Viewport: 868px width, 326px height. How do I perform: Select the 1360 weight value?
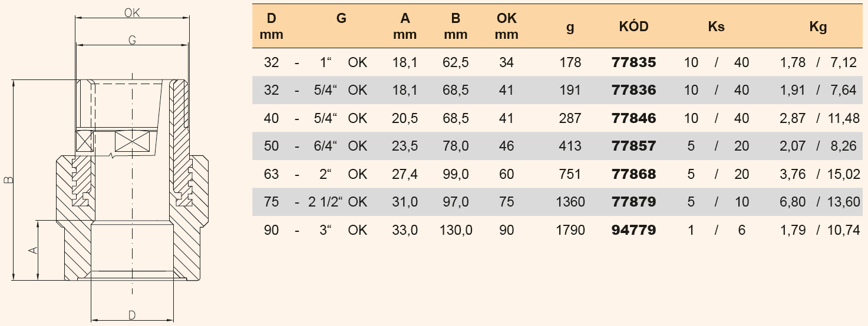click(x=570, y=202)
